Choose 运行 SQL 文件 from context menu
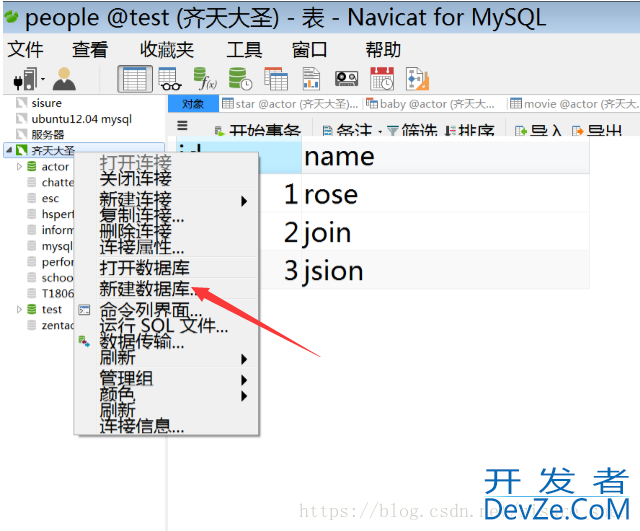Image resolution: width=640 pixels, height=531 pixels. pyautogui.click(x=166, y=326)
